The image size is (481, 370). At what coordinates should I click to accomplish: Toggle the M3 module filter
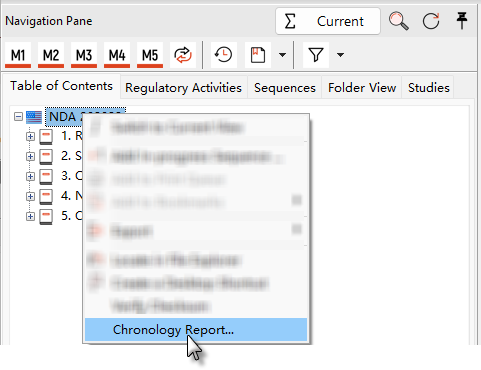(84, 55)
